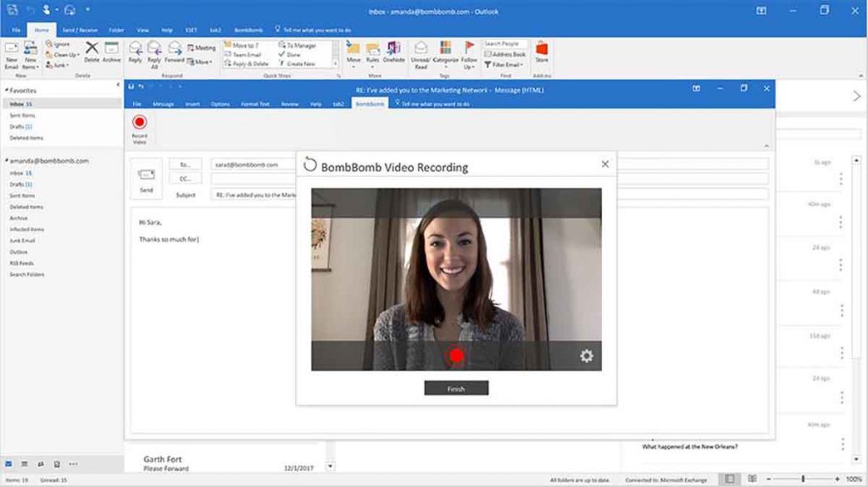Screen dimensions: 868x487
Task: Open the Review tab in message window
Action: (290, 104)
